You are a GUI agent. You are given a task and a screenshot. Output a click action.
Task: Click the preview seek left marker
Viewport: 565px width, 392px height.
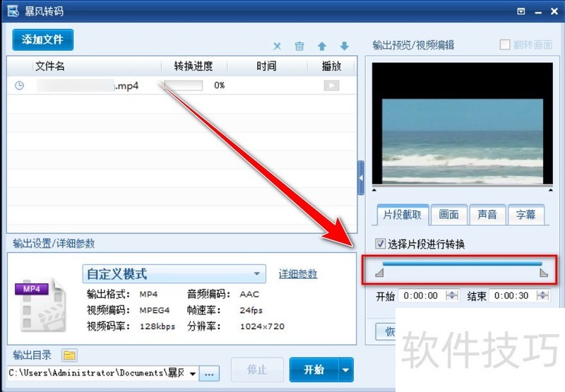(374, 189)
